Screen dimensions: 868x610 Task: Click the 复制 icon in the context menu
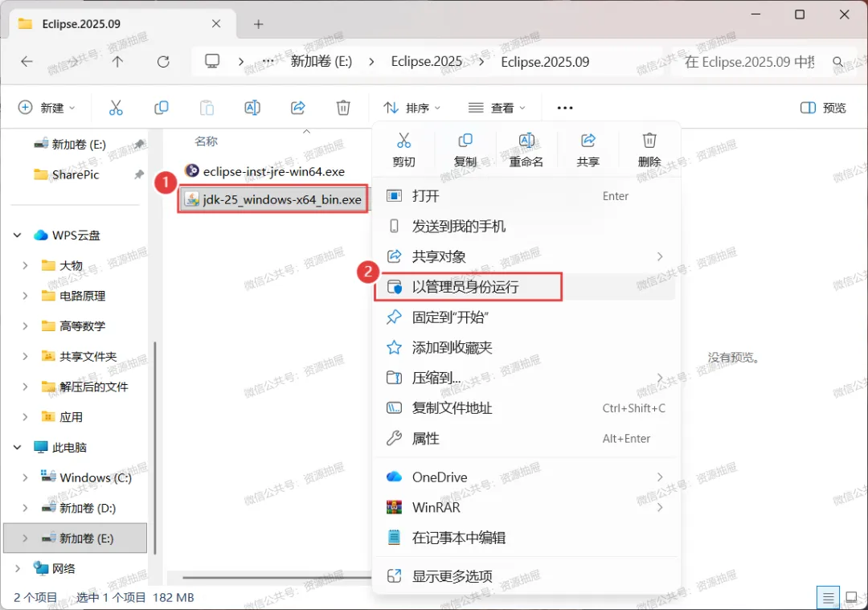(x=465, y=141)
